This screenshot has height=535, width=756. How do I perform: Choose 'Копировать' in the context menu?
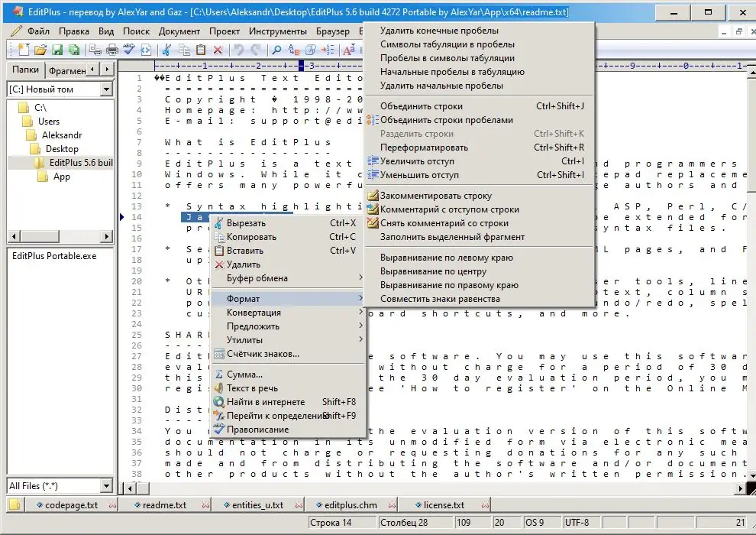[x=287, y=237]
